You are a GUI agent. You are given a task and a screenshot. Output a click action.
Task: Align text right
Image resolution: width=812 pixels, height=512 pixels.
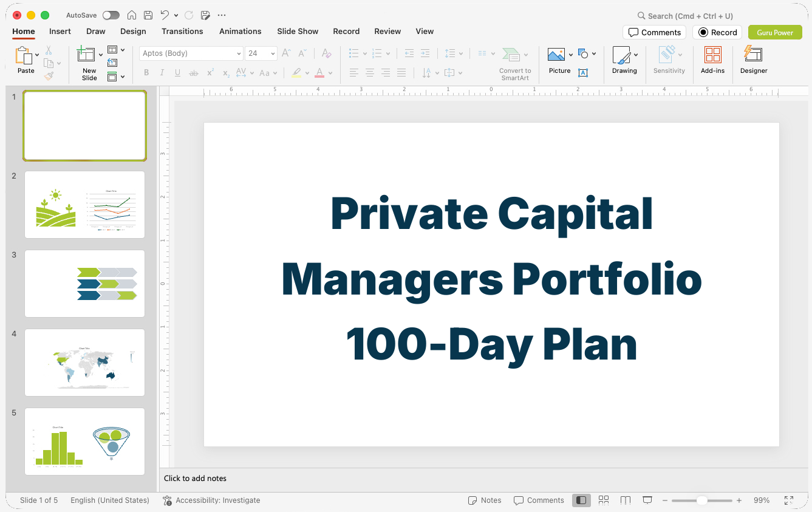[x=385, y=73]
